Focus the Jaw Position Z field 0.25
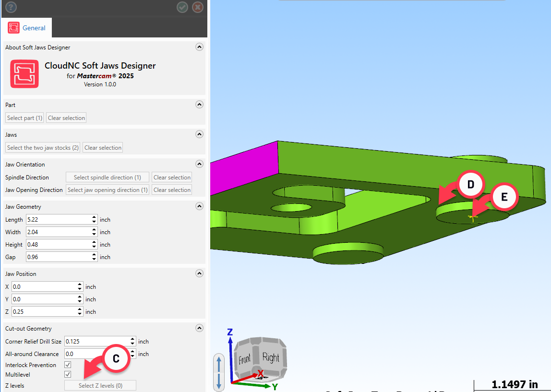Image resolution: width=551 pixels, height=392 pixels. tap(44, 311)
